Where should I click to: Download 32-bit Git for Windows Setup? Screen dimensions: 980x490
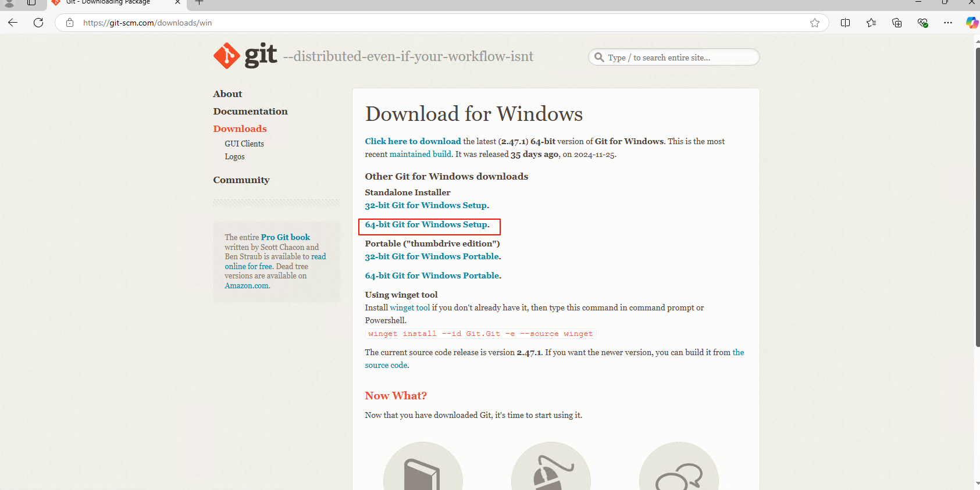point(426,205)
